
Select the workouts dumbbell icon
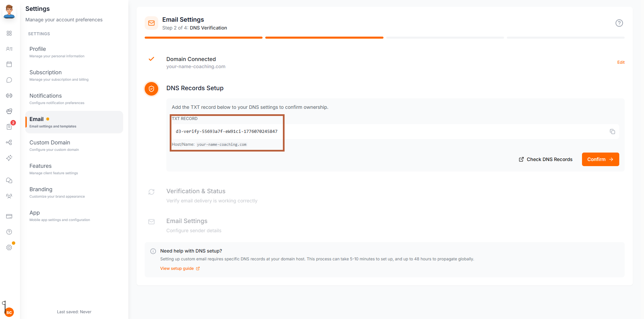[9, 95]
